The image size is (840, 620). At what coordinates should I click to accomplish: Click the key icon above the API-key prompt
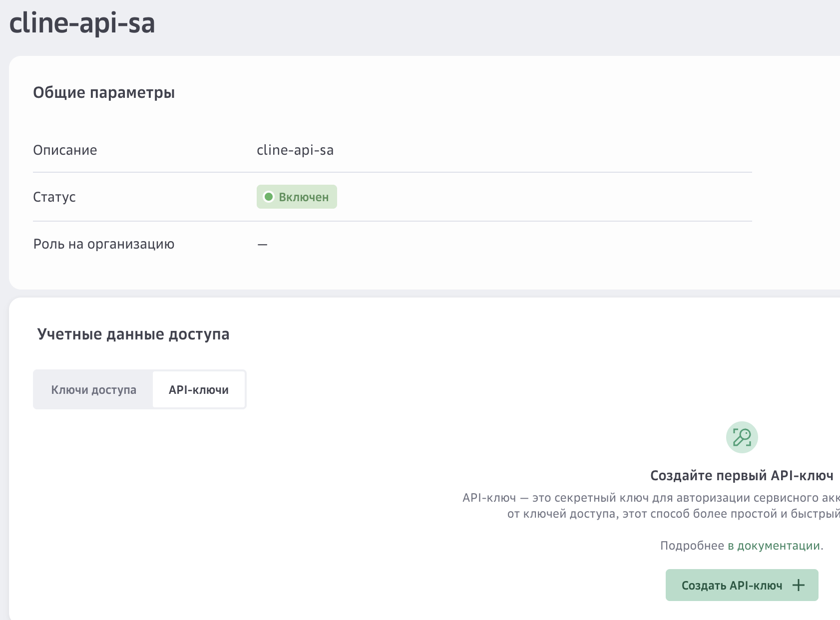(742, 437)
